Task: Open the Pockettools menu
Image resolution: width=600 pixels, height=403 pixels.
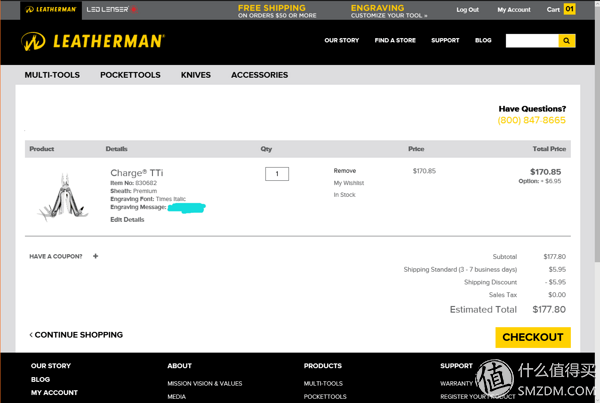Action: click(x=130, y=75)
